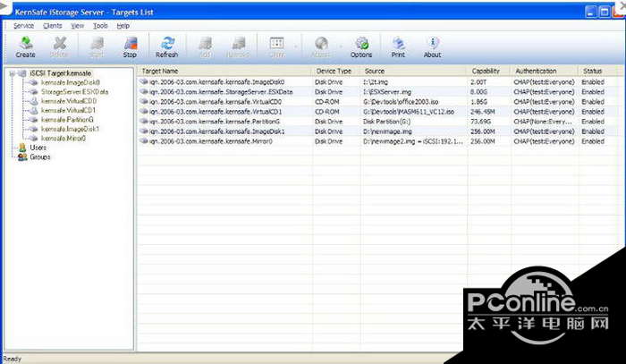Click disk icon of PartitionG target row
The height and width of the screenshot is (364, 626).
pyautogui.click(x=143, y=122)
